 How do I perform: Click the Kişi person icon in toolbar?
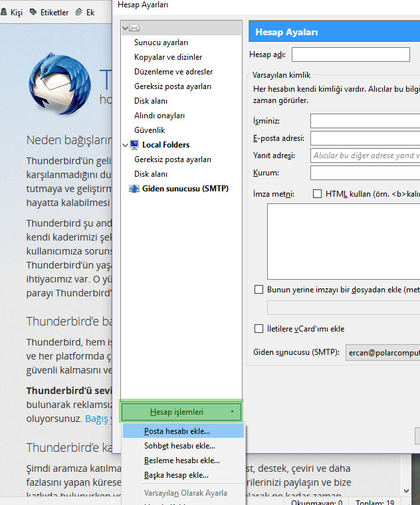pos(4,12)
